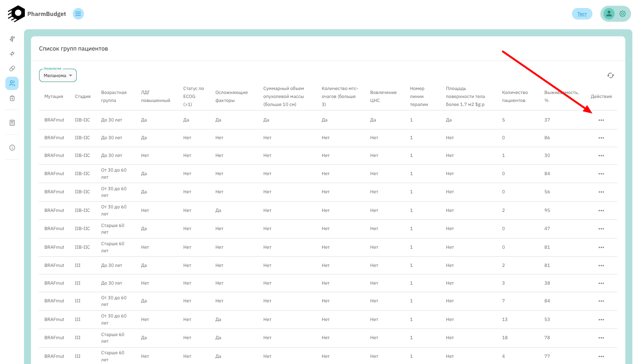Open actions menu for row with survival 77
Screen dimensions: 639x364
pos(601,356)
